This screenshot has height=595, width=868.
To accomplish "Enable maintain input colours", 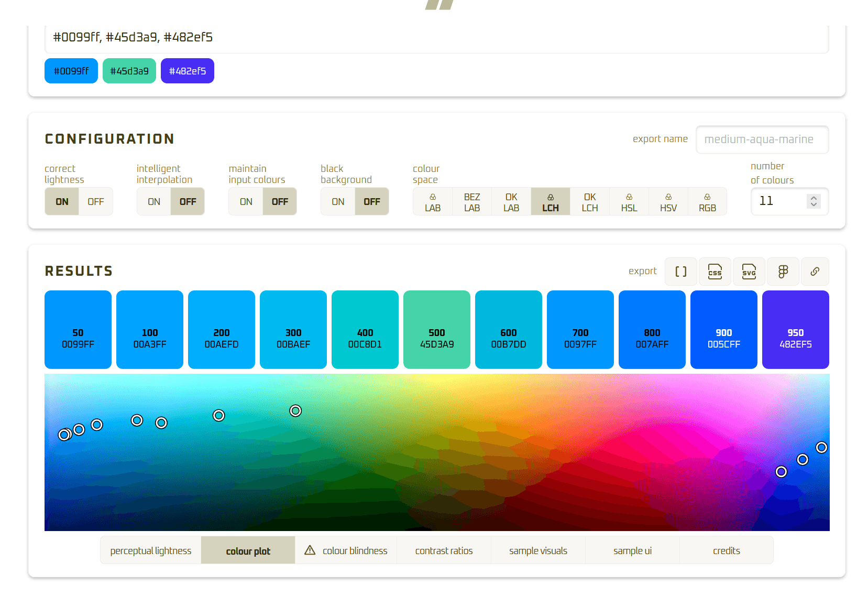I will click(245, 201).
